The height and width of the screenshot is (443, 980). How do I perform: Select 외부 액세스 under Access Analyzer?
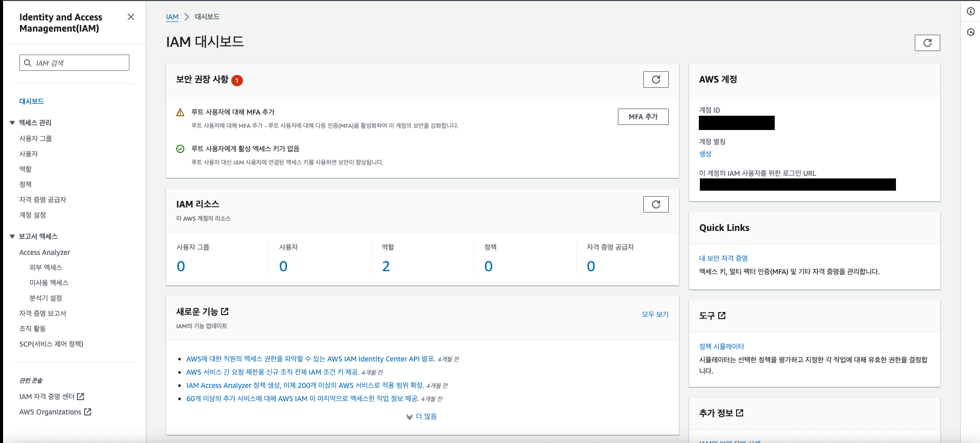click(46, 267)
